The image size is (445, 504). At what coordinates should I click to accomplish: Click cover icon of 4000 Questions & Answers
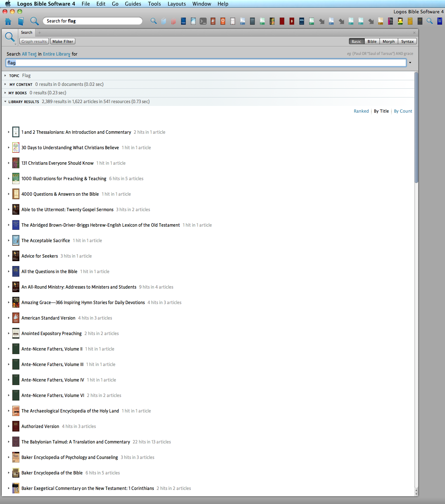(x=16, y=194)
